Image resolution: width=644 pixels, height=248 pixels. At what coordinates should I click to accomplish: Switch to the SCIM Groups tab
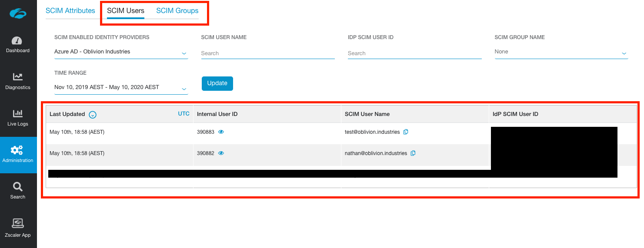coord(177,11)
